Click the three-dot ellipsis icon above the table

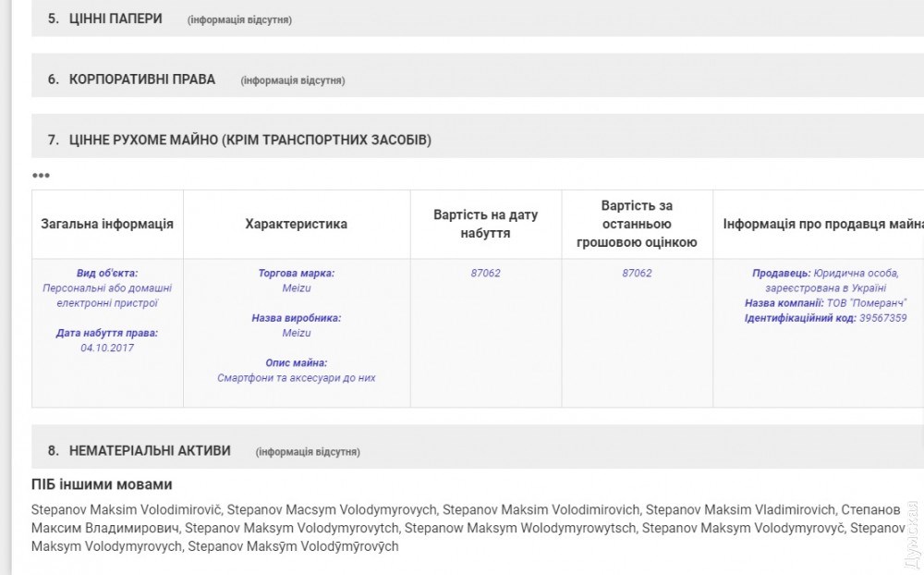pyautogui.click(x=41, y=176)
